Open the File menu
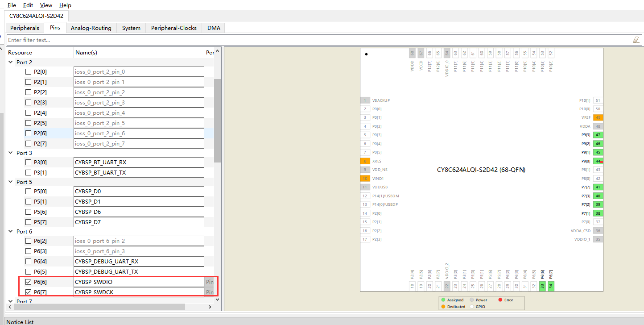This screenshot has width=644, height=325. pyautogui.click(x=12, y=5)
